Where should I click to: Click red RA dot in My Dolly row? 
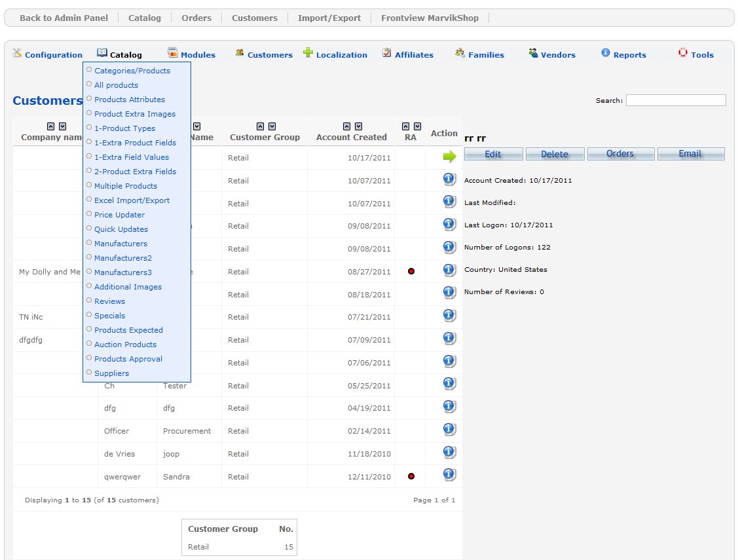click(411, 272)
